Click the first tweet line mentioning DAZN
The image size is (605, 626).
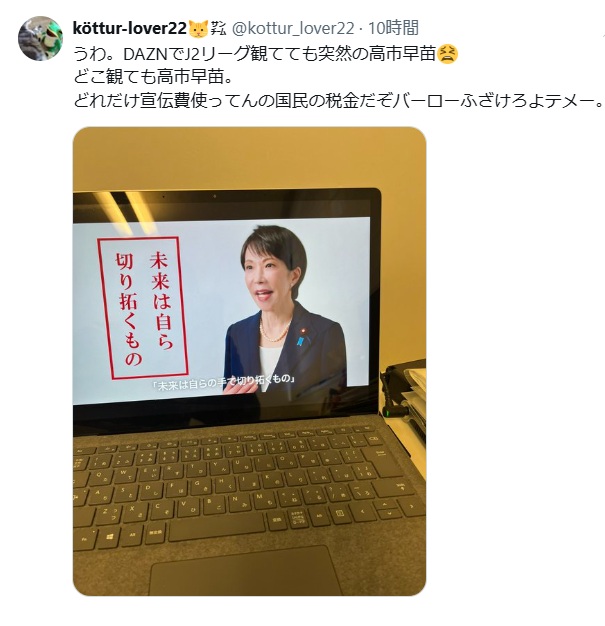click(x=265, y=55)
